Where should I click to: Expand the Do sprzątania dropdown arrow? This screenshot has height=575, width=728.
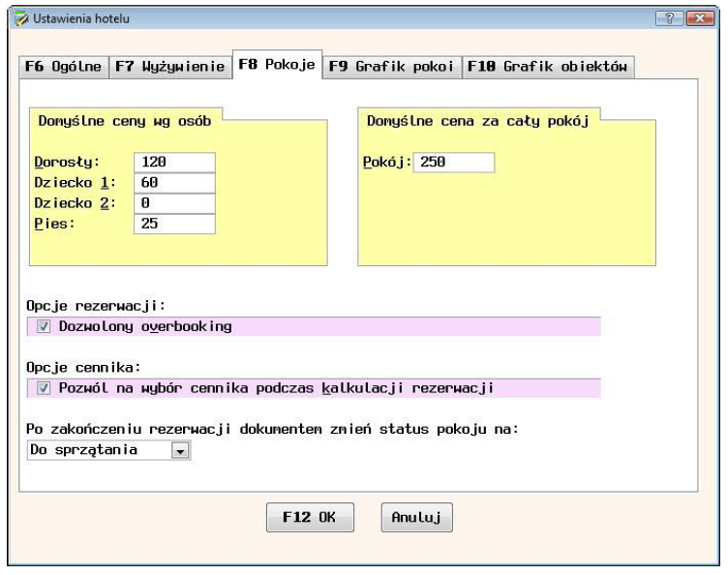(x=180, y=451)
